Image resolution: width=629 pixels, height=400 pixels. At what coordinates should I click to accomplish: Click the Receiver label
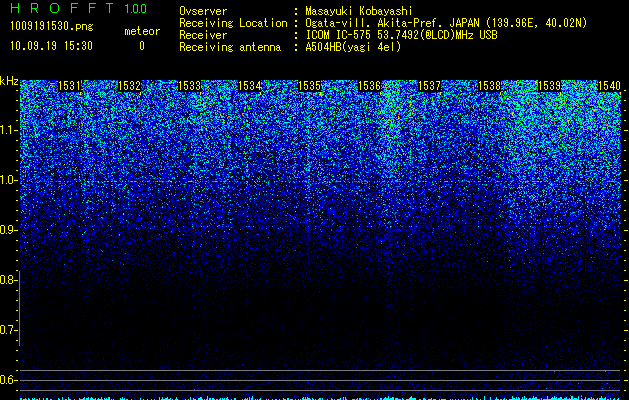tap(203, 35)
